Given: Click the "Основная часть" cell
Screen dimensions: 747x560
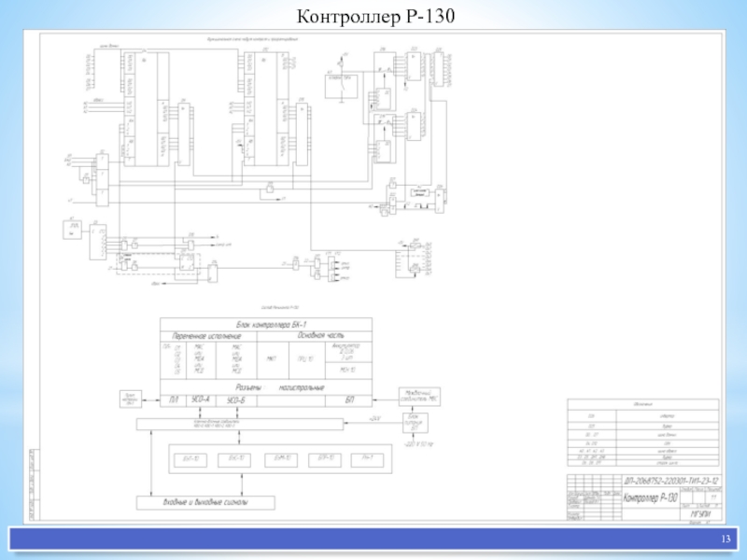Looking at the screenshot, I should click(315, 336).
